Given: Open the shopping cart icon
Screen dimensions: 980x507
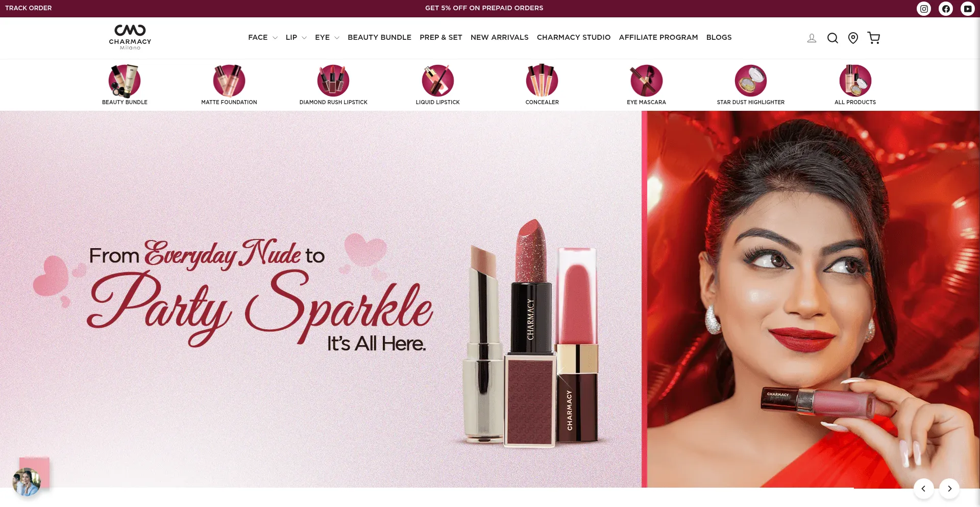Looking at the screenshot, I should [873, 38].
